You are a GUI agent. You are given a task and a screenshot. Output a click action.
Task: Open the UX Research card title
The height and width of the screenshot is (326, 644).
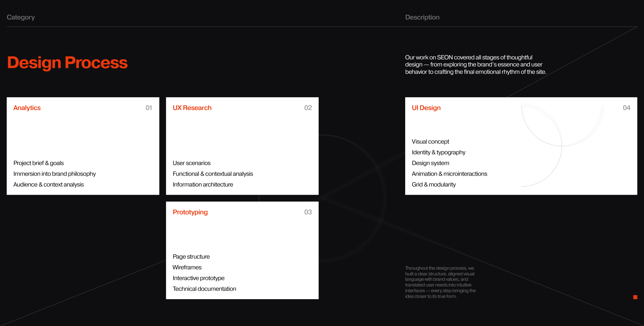point(192,108)
